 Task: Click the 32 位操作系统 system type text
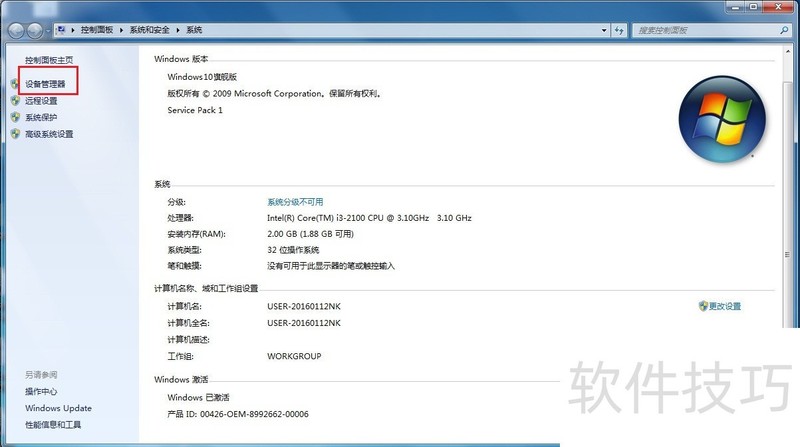click(293, 250)
